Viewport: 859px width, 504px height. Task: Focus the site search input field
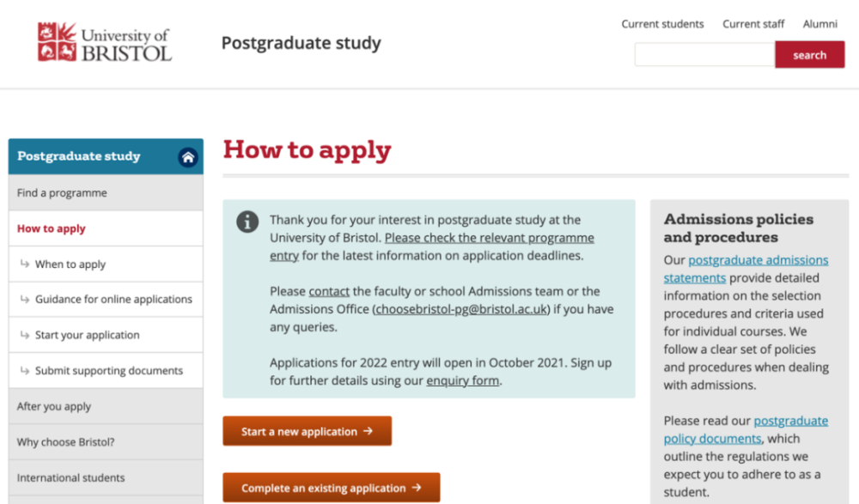pyautogui.click(x=704, y=55)
